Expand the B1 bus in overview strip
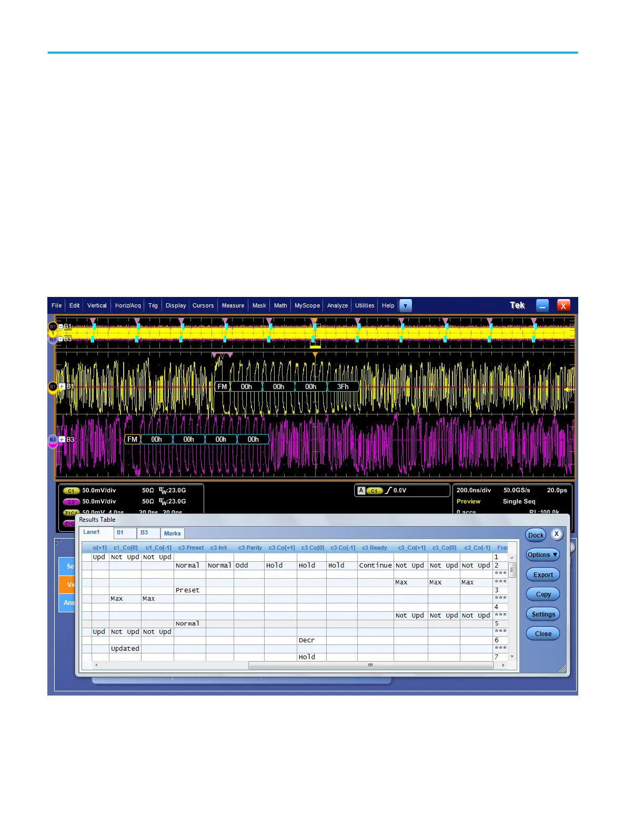 (x=61, y=326)
